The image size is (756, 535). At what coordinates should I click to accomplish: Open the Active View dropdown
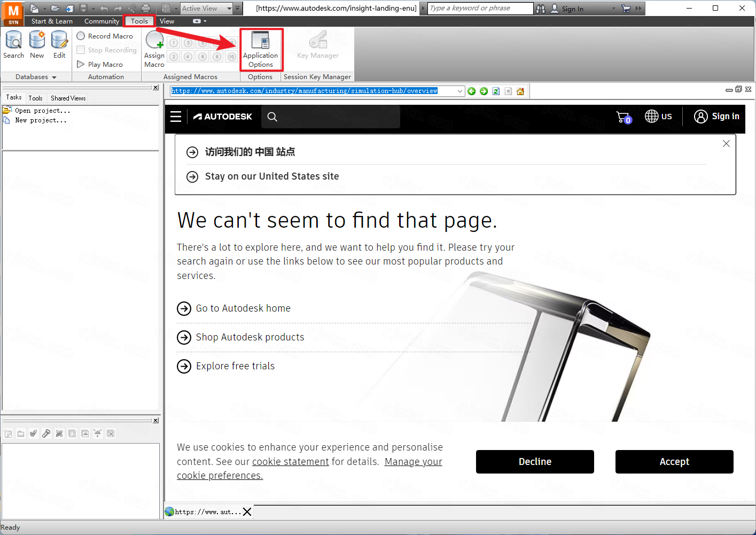pos(229,9)
